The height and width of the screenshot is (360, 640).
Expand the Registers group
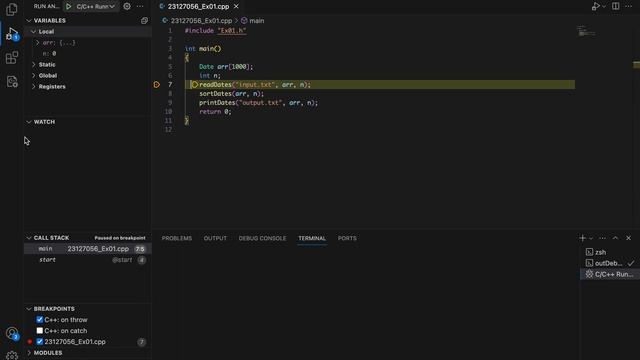[x=33, y=87]
